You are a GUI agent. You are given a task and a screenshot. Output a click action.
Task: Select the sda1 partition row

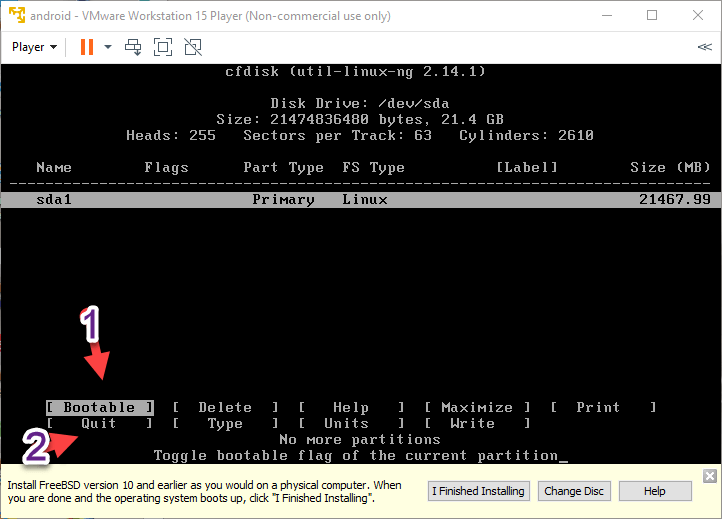[x=360, y=199]
